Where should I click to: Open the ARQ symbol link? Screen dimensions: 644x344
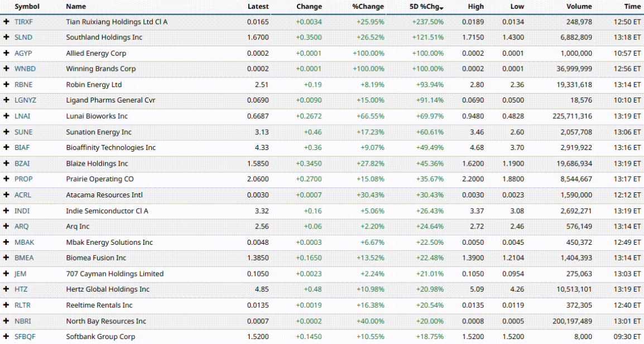[x=22, y=226]
